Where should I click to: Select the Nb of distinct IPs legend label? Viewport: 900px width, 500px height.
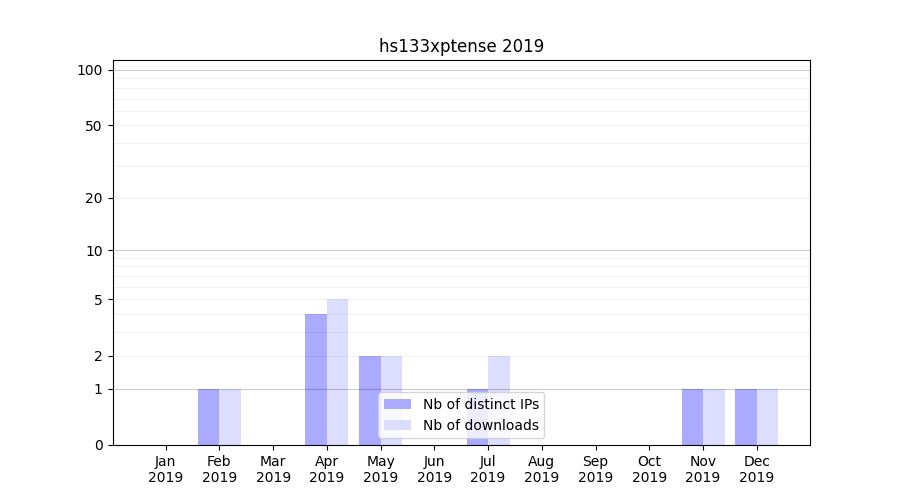point(480,404)
